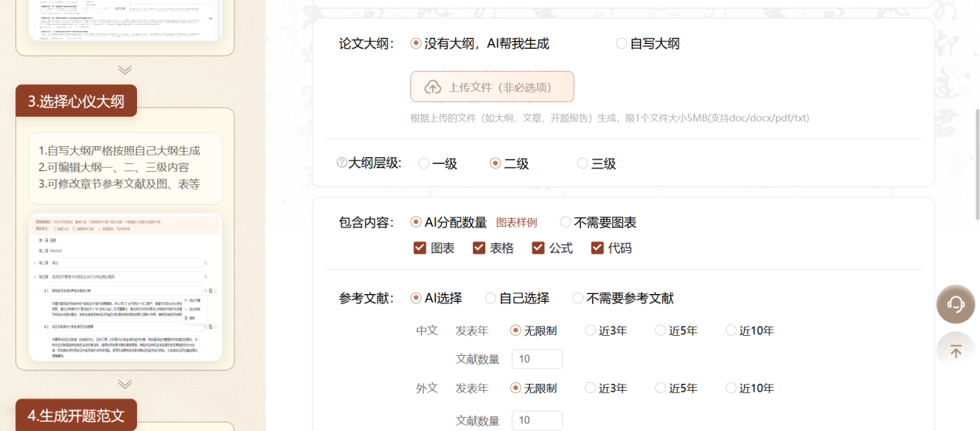Screen dimensions: 980x431
Task: Select 自写大纲 radio option
Action: 648,44
